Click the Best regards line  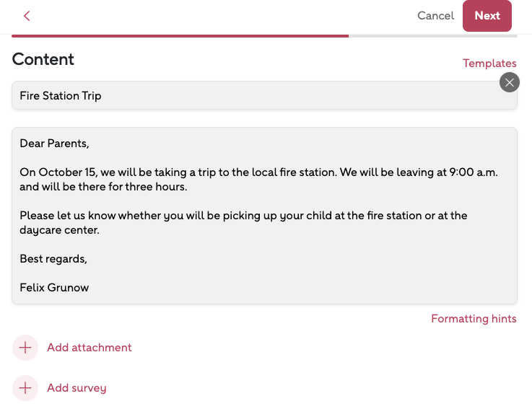coord(53,259)
